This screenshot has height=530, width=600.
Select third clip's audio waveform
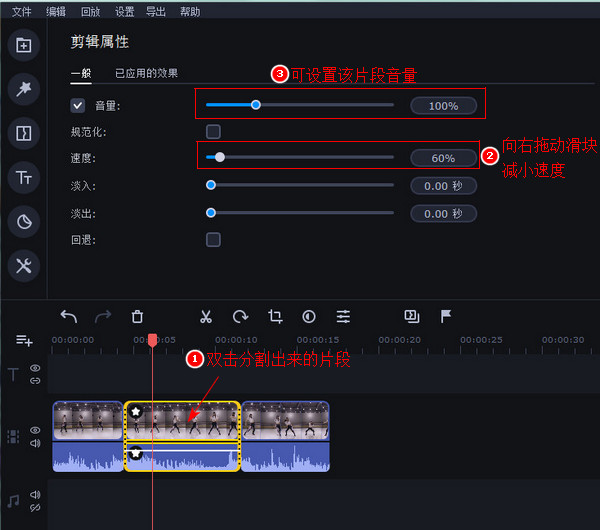pyautogui.click(x=285, y=457)
